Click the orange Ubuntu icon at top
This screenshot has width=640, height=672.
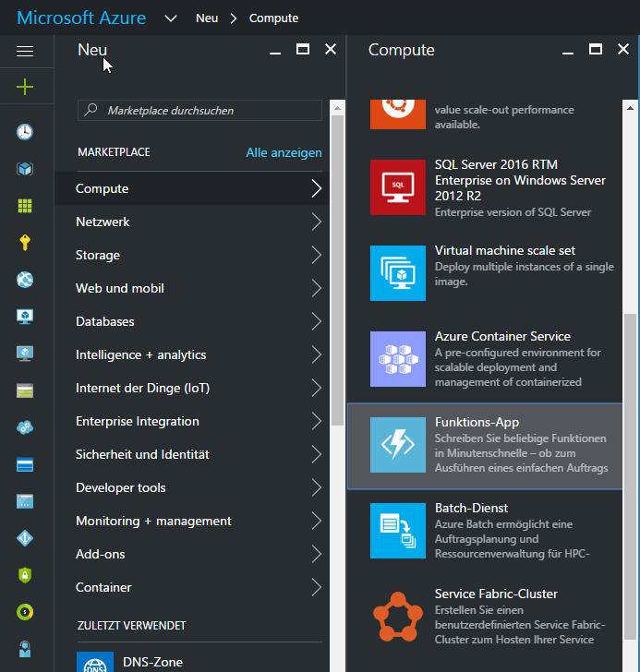(398, 114)
